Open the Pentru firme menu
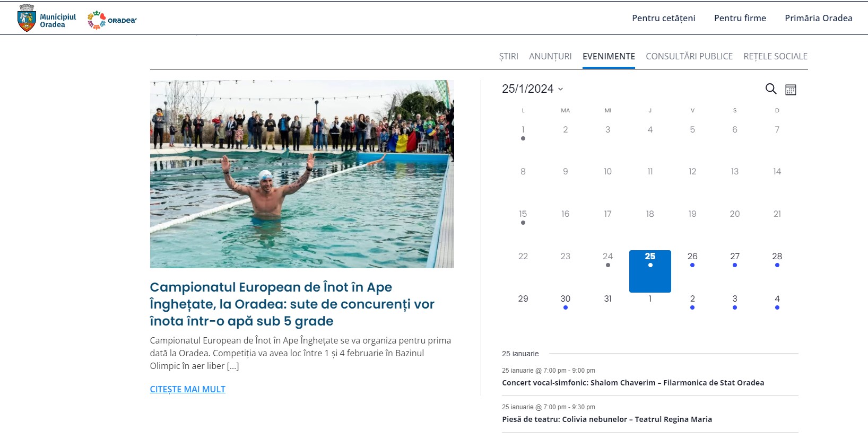 pyautogui.click(x=740, y=18)
